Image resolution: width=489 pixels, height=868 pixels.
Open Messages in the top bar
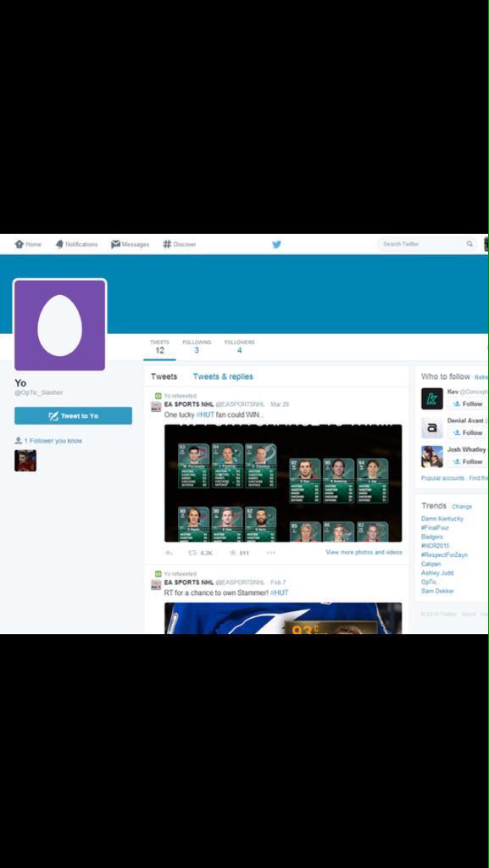(x=130, y=244)
